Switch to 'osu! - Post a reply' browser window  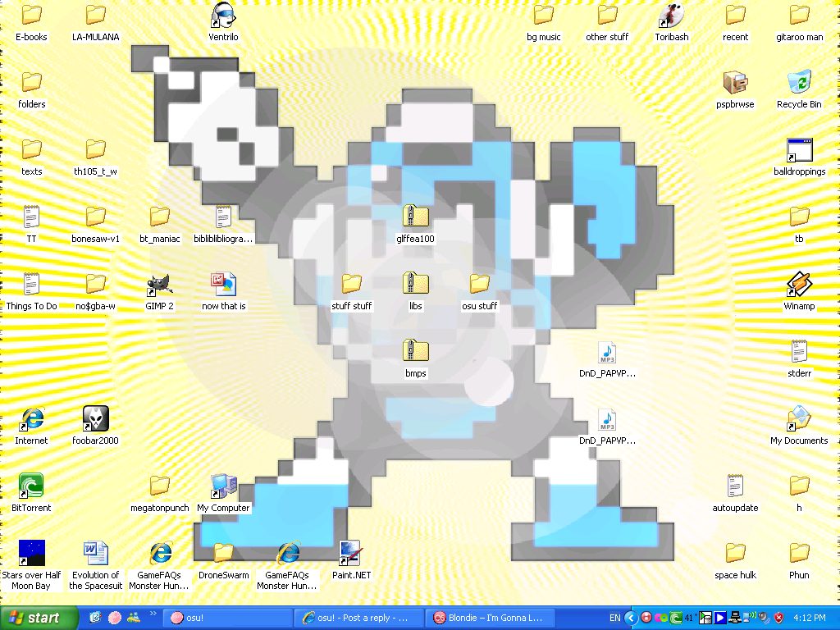(358, 618)
